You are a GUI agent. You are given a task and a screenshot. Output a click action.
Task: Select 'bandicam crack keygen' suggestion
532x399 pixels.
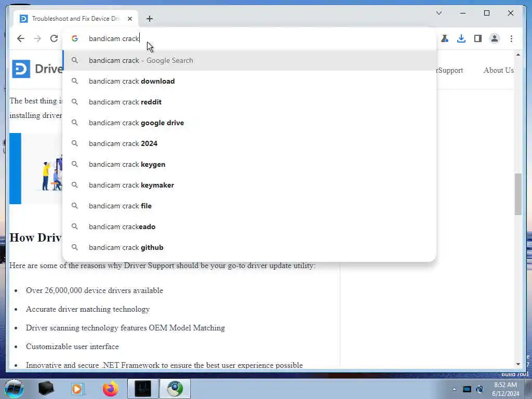point(249,164)
